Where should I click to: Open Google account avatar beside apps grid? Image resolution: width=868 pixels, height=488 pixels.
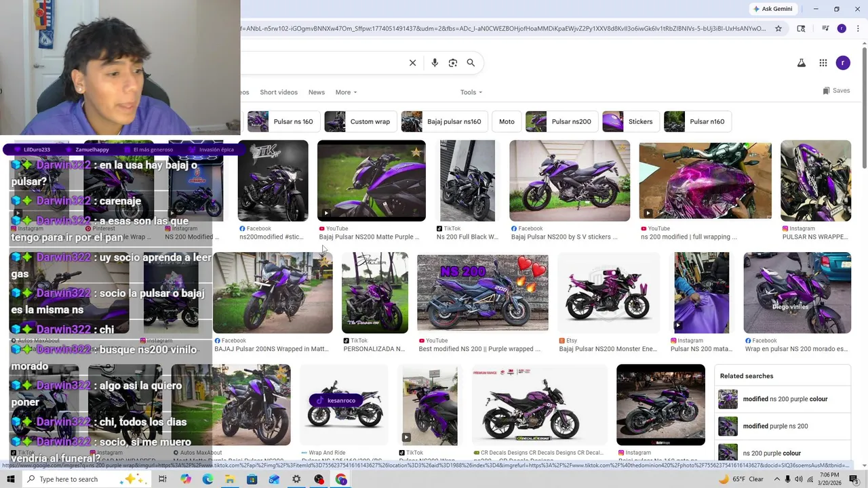[x=843, y=63]
